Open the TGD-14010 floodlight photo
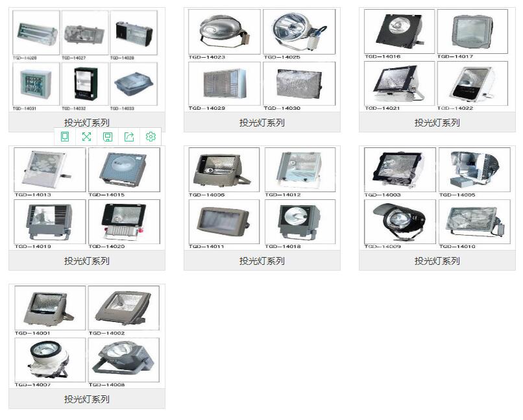 [x=474, y=222]
